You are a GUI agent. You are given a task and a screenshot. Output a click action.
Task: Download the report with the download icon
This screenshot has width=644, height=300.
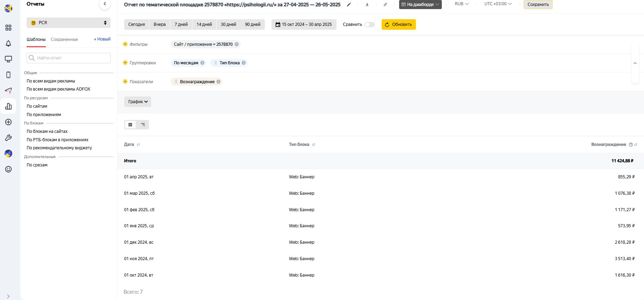(x=367, y=5)
